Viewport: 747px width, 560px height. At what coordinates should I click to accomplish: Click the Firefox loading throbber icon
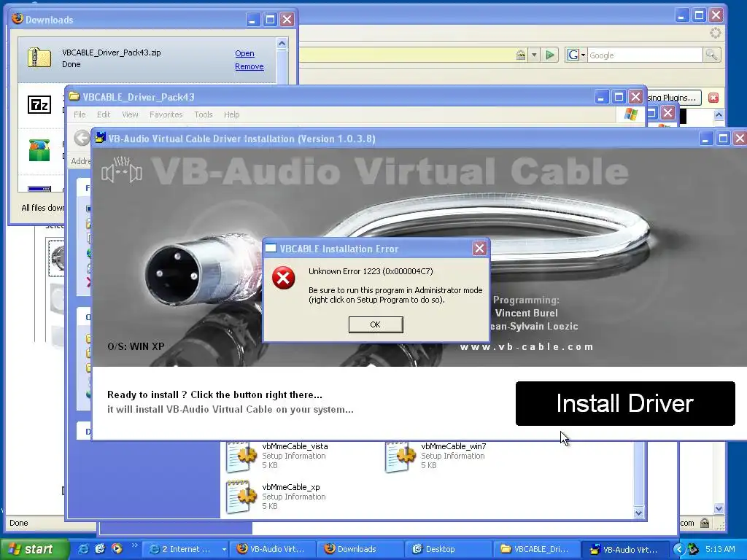click(715, 33)
